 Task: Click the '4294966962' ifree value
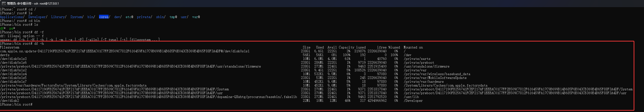pos(377,101)
